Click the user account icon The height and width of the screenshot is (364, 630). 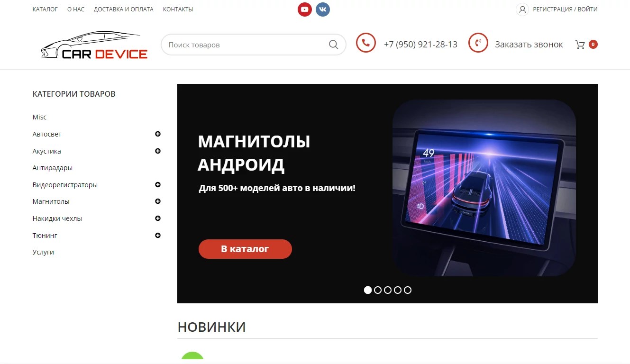point(522,9)
